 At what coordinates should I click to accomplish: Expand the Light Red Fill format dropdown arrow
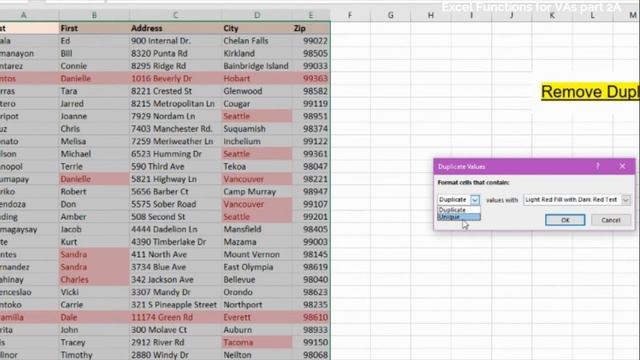click(x=626, y=200)
